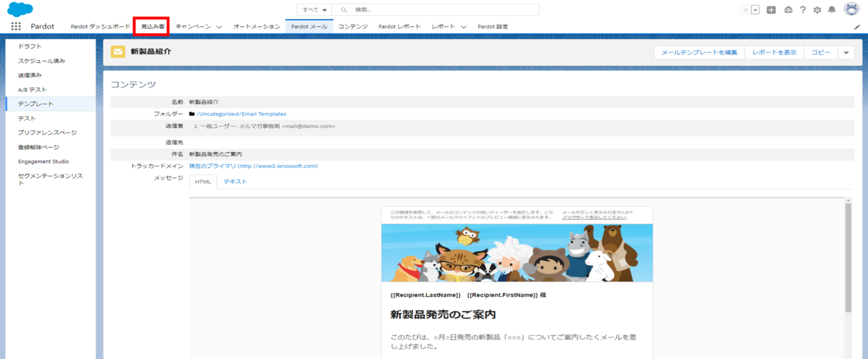The height and width of the screenshot is (359, 868).
Task: Click the favorite star icon
Action: coord(745,9)
